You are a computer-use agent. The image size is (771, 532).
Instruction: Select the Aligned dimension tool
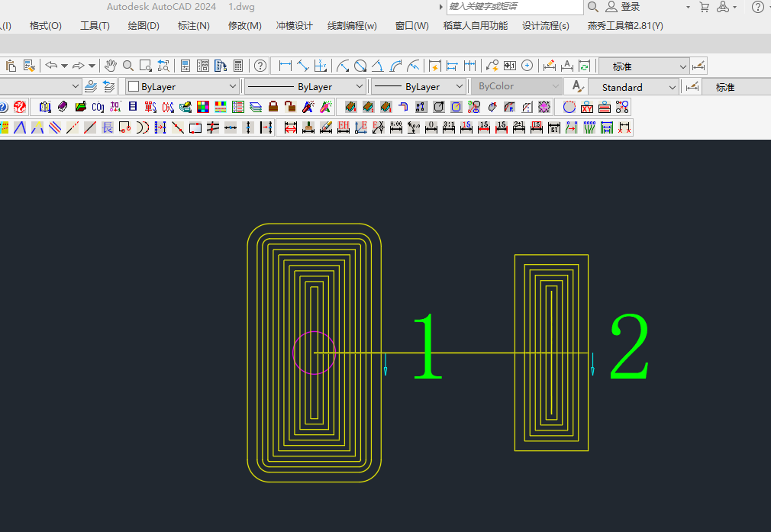pyautogui.click(x=303, y=66)
